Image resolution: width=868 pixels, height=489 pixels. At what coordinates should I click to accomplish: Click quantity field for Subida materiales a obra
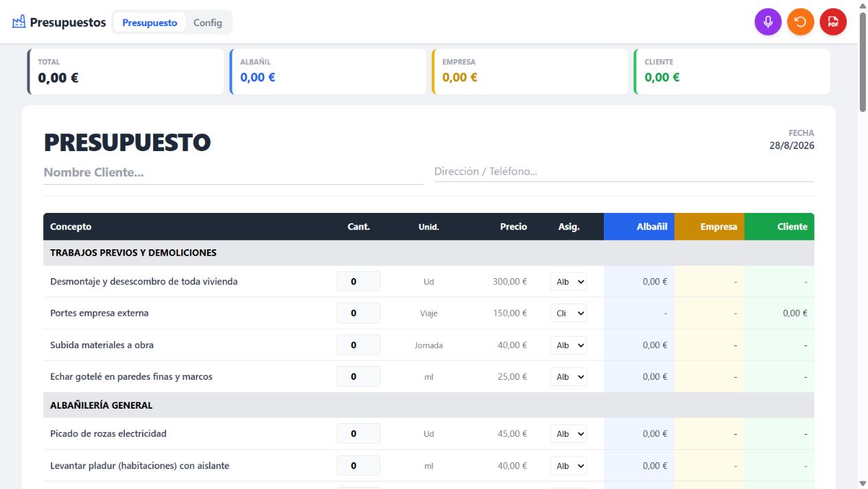coord(358,345)
